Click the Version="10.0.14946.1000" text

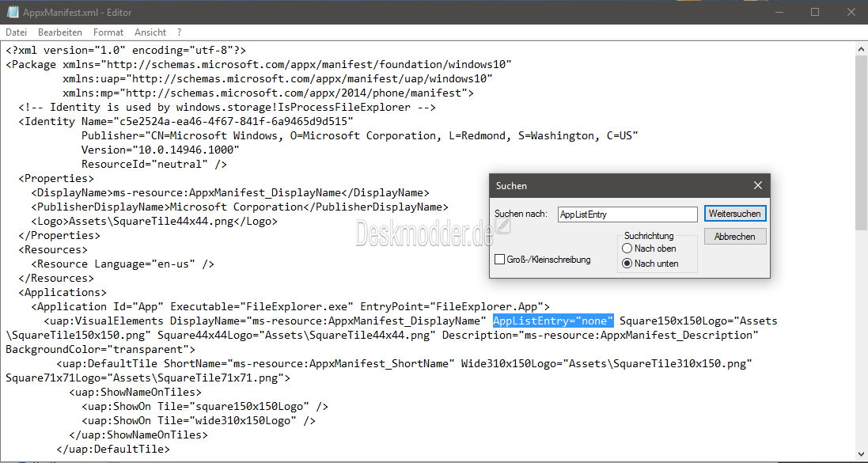coord(160,150)
